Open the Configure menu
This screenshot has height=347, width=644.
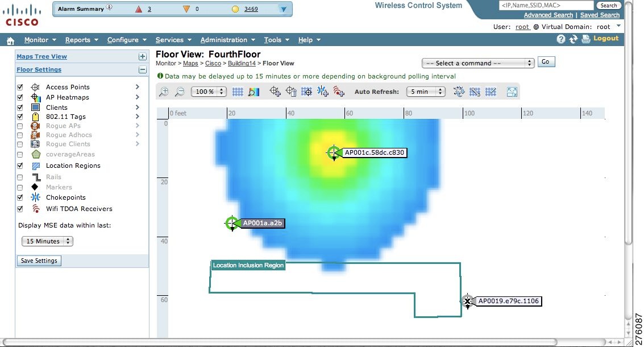[x=127, y=40]
